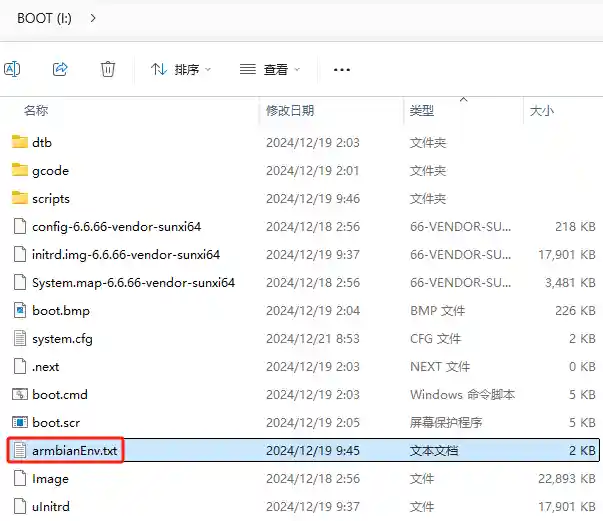Select the boot.bmp image icon

[x=20, y=310]
